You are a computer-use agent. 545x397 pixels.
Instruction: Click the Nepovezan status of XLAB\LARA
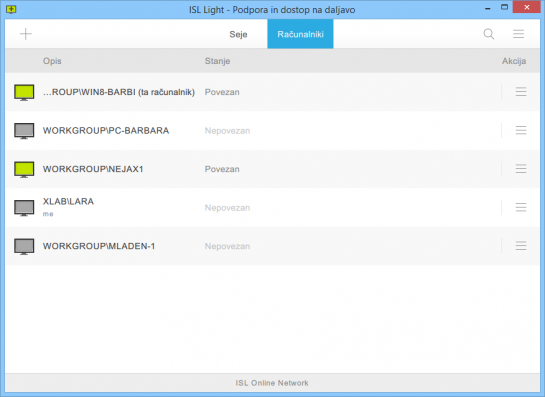tap(227, 208)
